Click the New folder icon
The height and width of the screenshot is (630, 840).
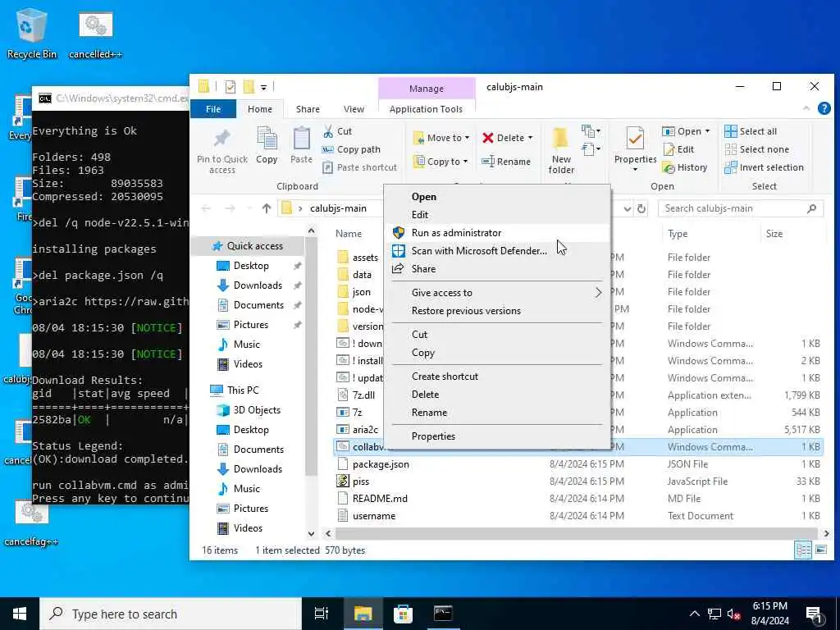[561, 139]
